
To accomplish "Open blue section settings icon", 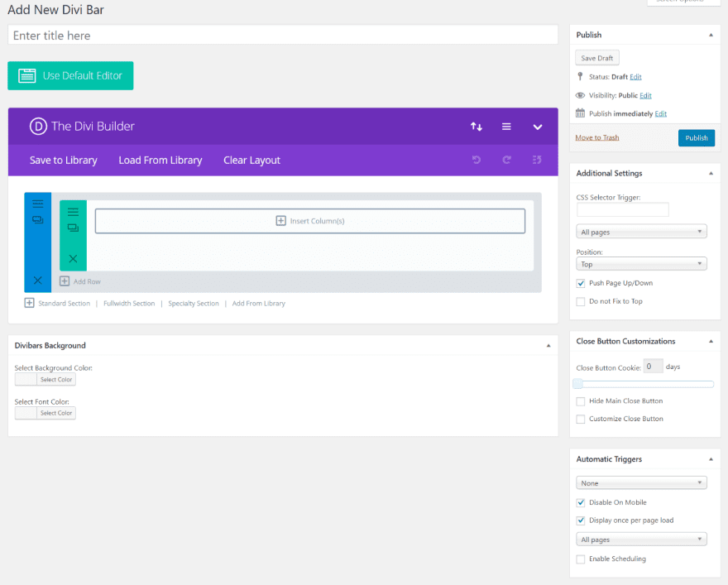I will 37,204.
